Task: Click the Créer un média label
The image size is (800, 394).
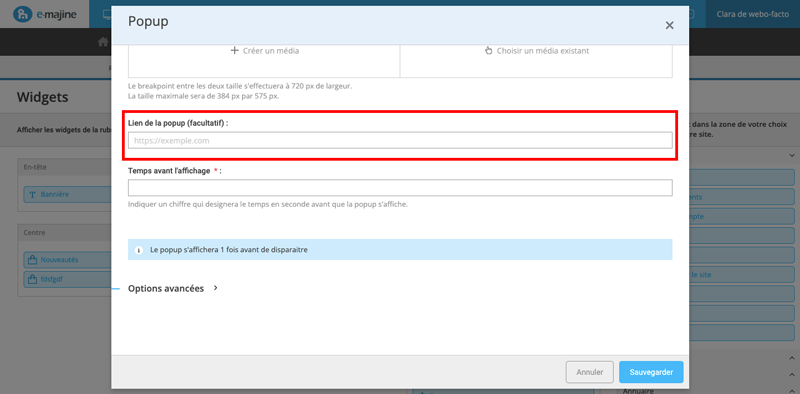Action: (x=271, y=51)
